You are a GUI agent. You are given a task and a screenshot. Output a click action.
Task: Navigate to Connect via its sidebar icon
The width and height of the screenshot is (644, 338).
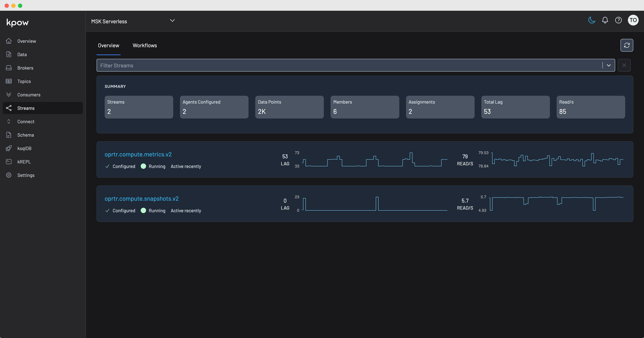tap(9, 122)
